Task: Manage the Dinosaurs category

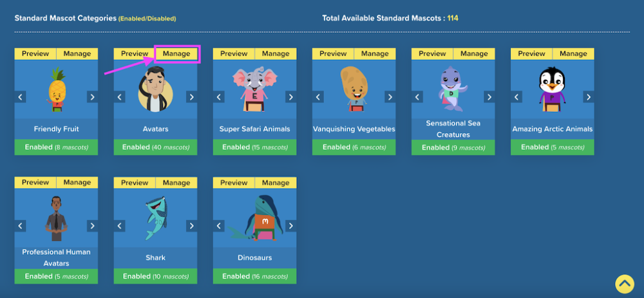Action: pyautogui.click(x=276, y=183)
